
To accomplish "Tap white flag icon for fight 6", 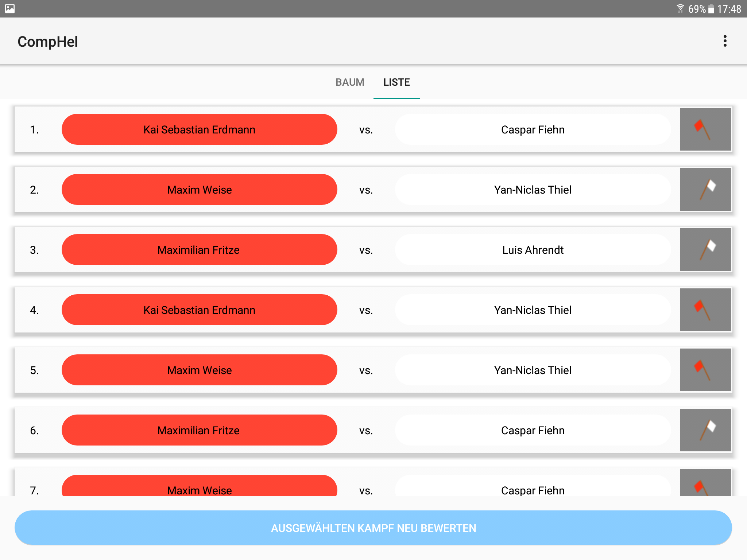I will (x=705, y=430).
